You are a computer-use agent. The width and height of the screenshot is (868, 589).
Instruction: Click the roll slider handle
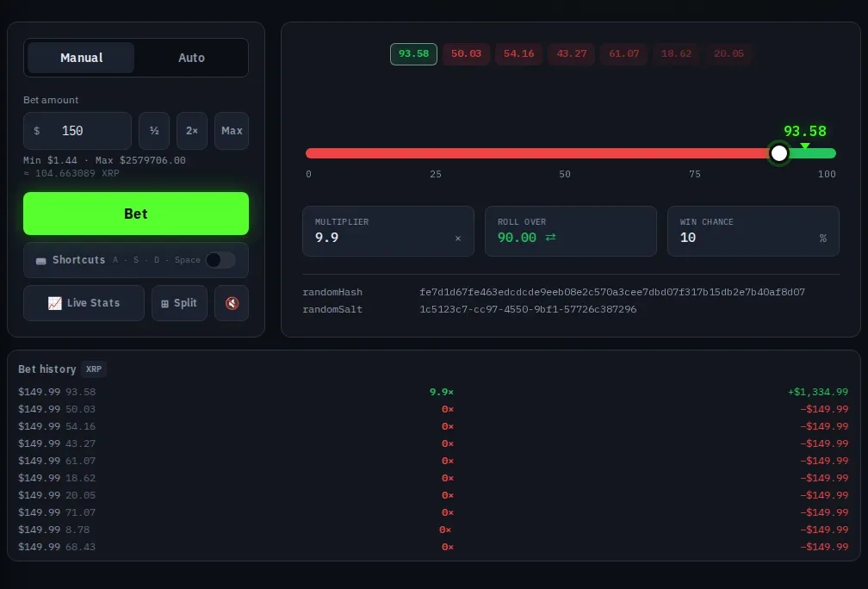pyautogui.click(x=778, y=153)
